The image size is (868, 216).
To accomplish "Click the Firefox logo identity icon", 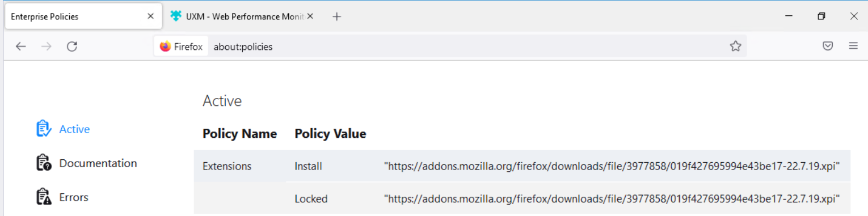I will (165, 46).
